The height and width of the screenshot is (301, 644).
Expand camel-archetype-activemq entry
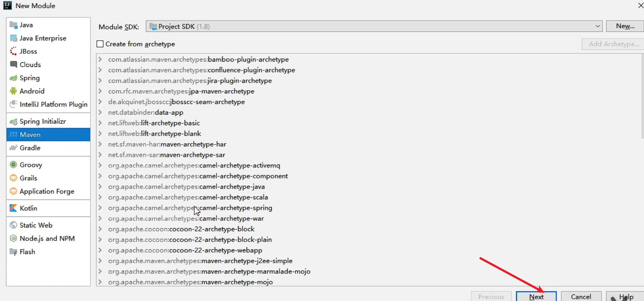tap(100, 166)
